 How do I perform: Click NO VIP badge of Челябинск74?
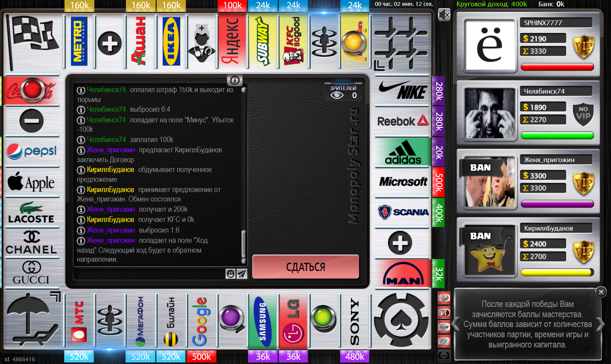click(x=583, y=114)
